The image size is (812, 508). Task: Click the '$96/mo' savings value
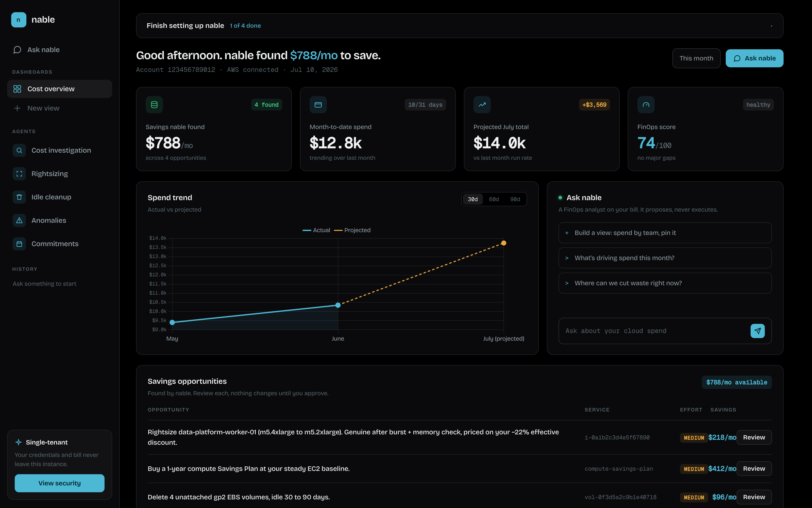pos(724,497)
